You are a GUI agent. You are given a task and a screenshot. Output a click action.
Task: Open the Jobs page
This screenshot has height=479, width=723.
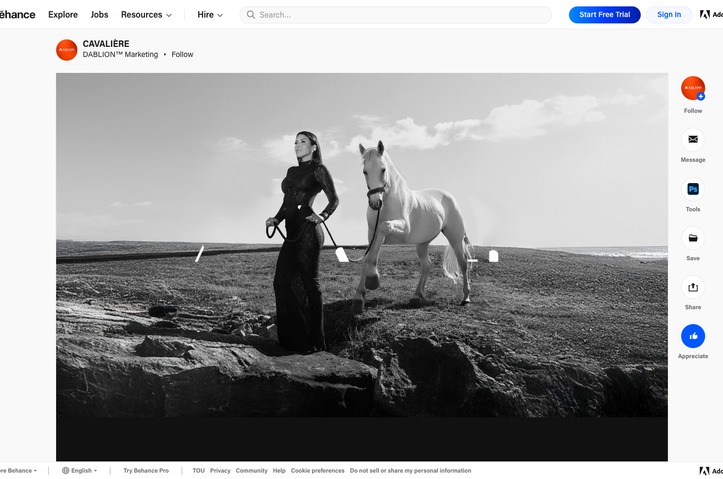(99, 15)
